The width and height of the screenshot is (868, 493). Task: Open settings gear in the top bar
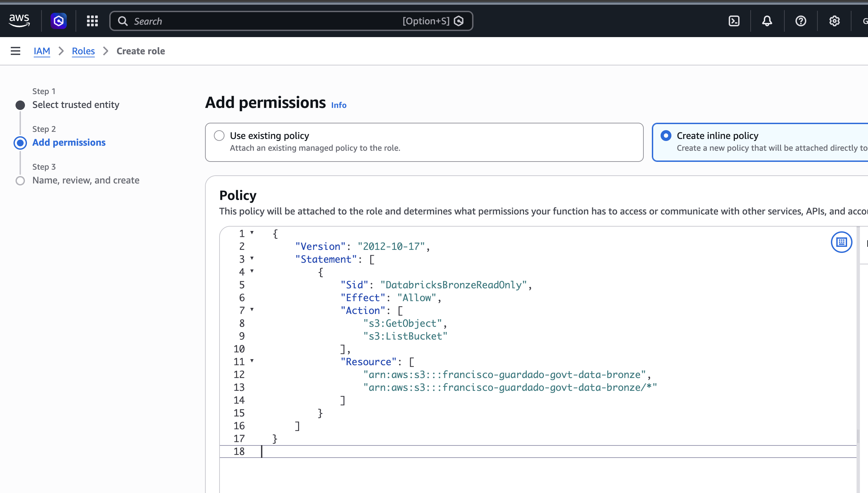click(x=834, y=21)
